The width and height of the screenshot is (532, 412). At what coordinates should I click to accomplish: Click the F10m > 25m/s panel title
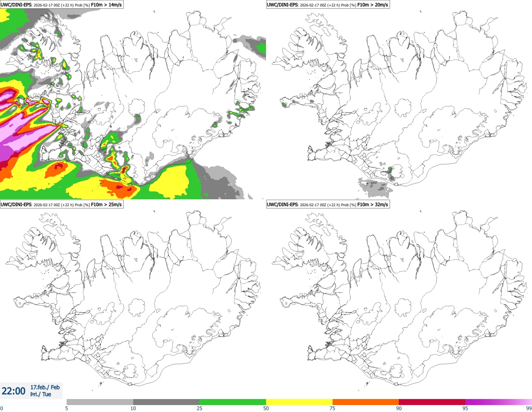click(x=62, y=204)
